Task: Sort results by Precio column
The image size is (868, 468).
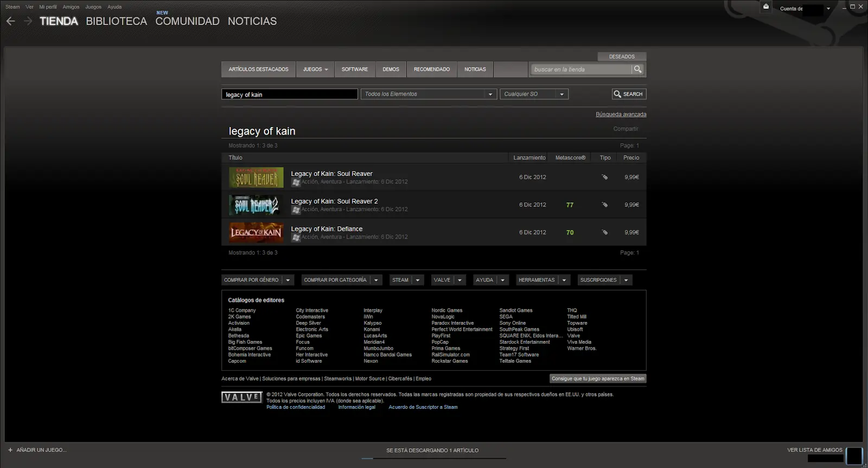Action: (x=631, y=157)
